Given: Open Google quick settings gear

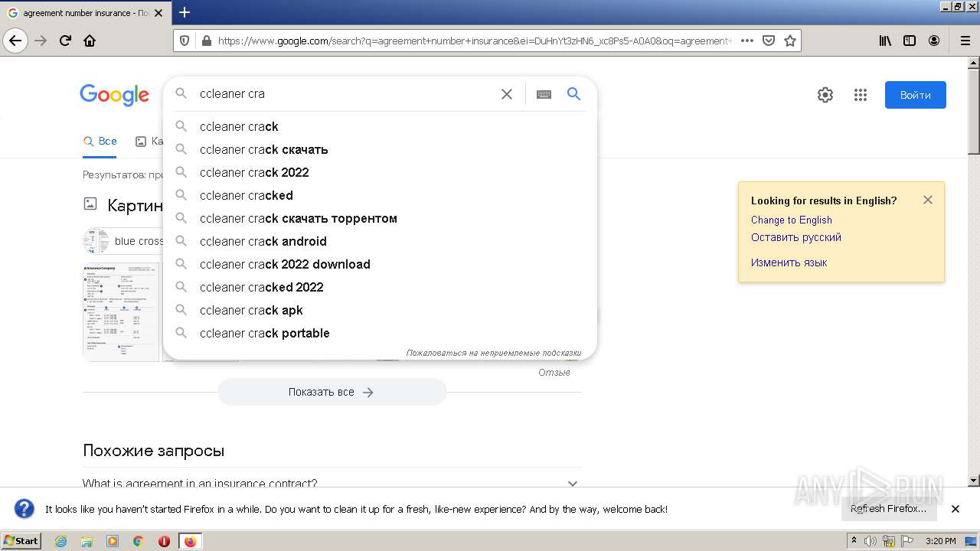Looking at the screenshot, I should [x=825, y=95].
